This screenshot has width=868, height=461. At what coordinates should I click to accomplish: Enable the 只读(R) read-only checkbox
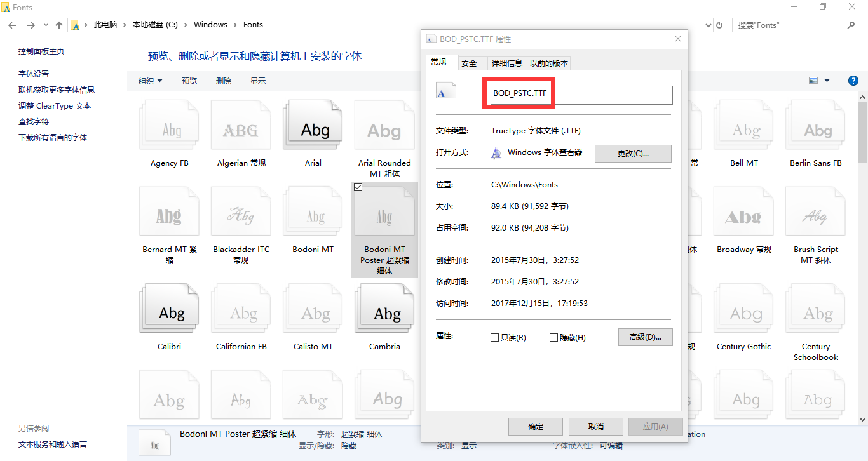tap(495, 338)
